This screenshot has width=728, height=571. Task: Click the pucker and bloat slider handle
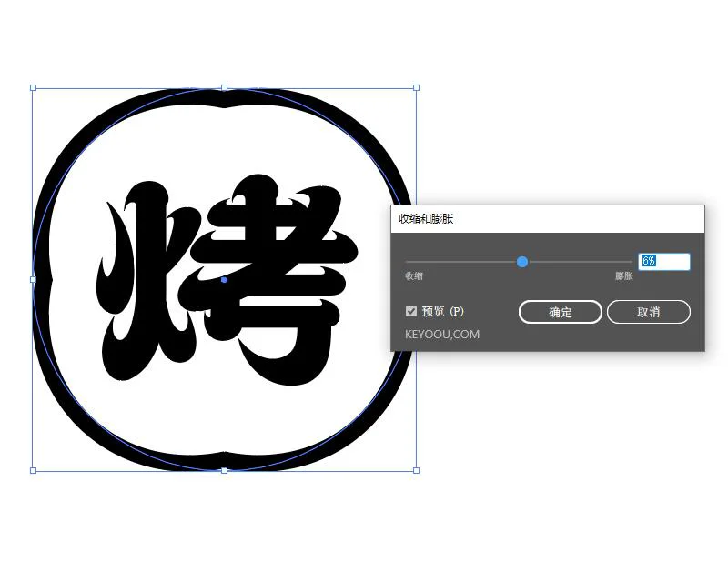pyautogui.click(x=521, y=262)
